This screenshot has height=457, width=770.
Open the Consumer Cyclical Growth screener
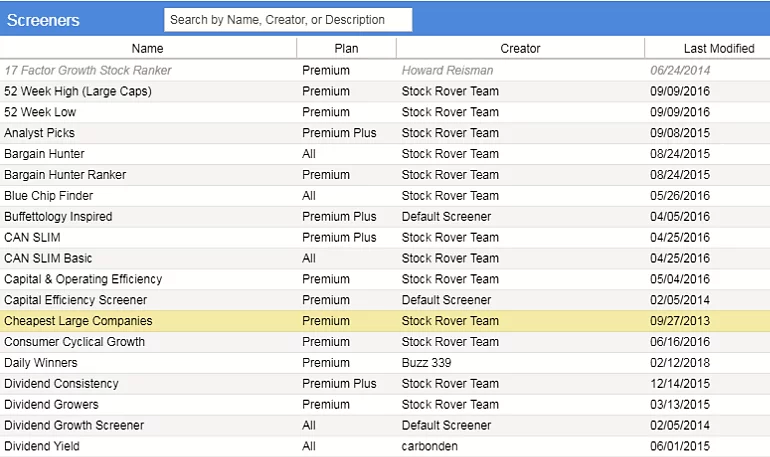(74, 342)
